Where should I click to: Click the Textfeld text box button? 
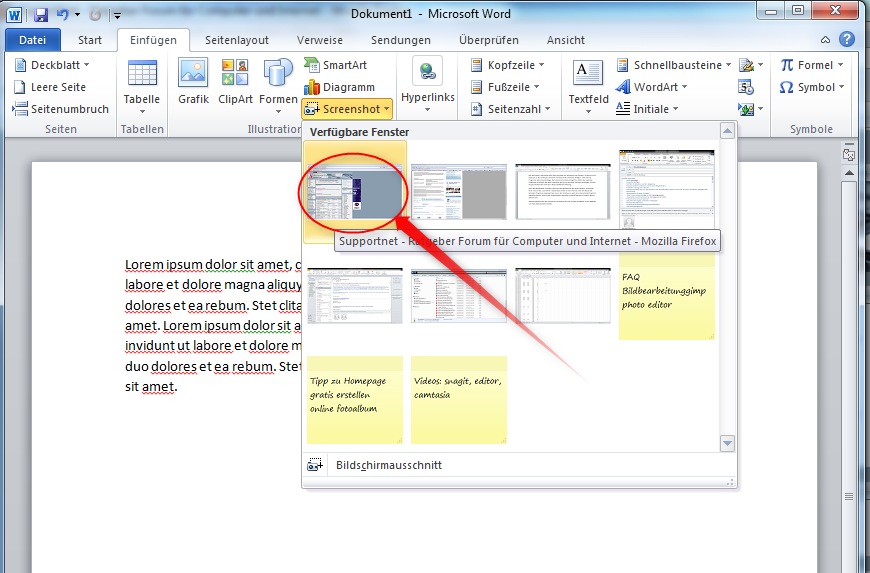588,87
